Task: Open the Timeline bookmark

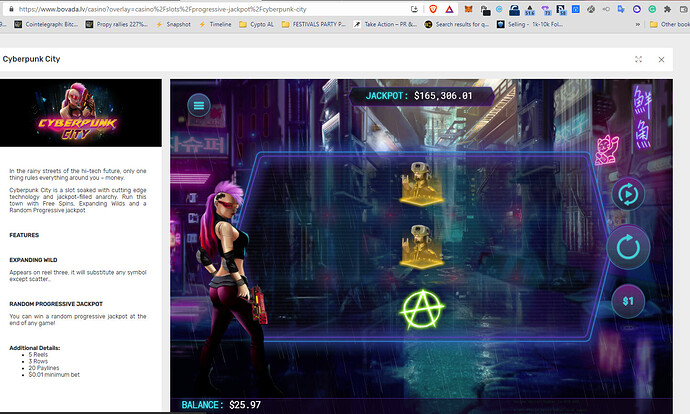Action: [x=215, y=24]
